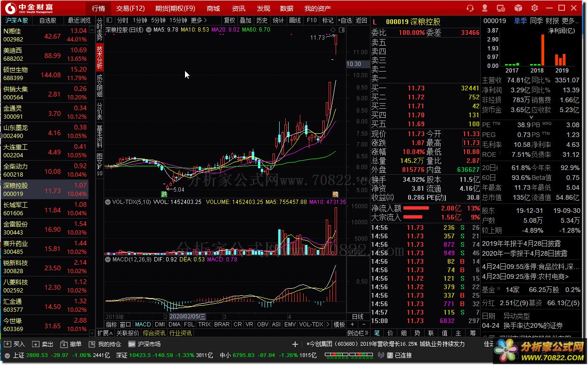Screen dimensions: 588x365
Task: Open the 我的资产 menu
Action: click(318, 8)
